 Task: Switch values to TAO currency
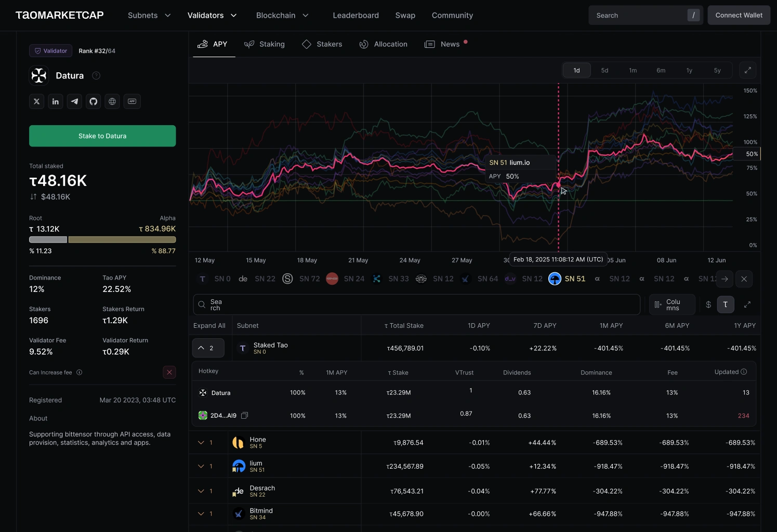point(726,304)
